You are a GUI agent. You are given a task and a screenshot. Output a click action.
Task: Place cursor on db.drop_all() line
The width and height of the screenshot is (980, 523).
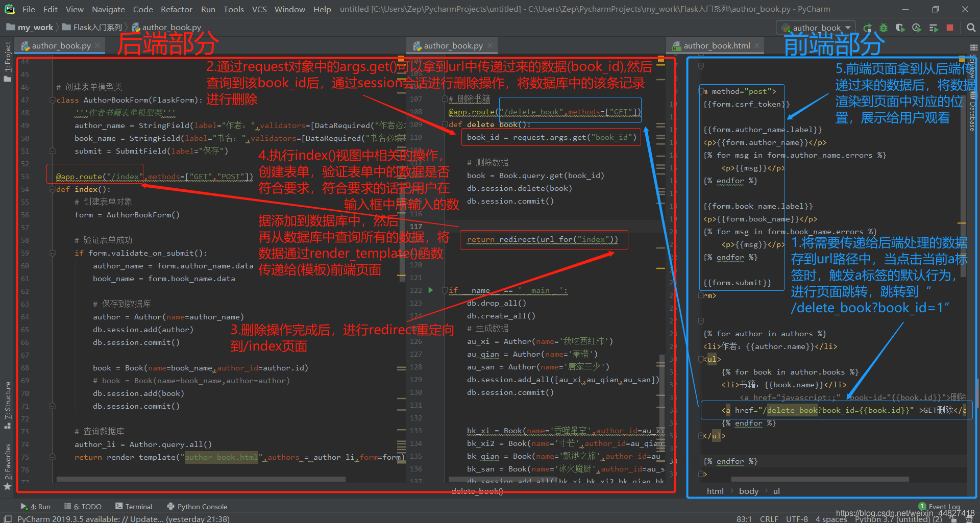pos(496,303)
